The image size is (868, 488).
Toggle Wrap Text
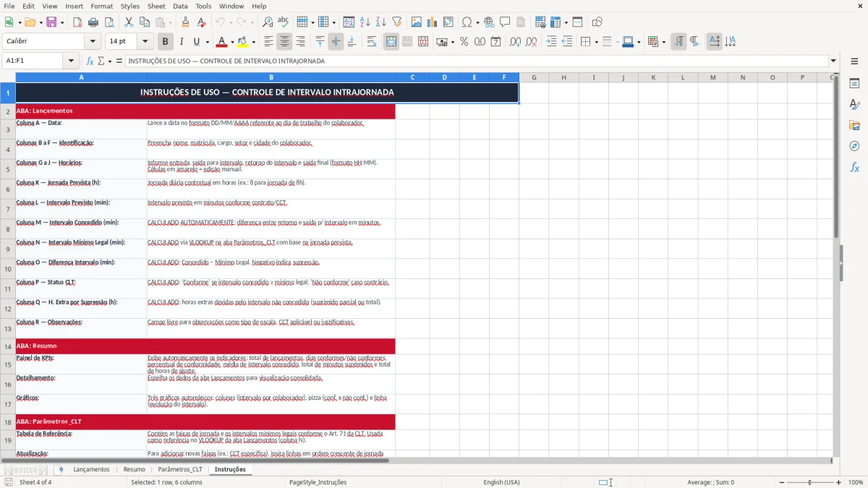[371, 42]
